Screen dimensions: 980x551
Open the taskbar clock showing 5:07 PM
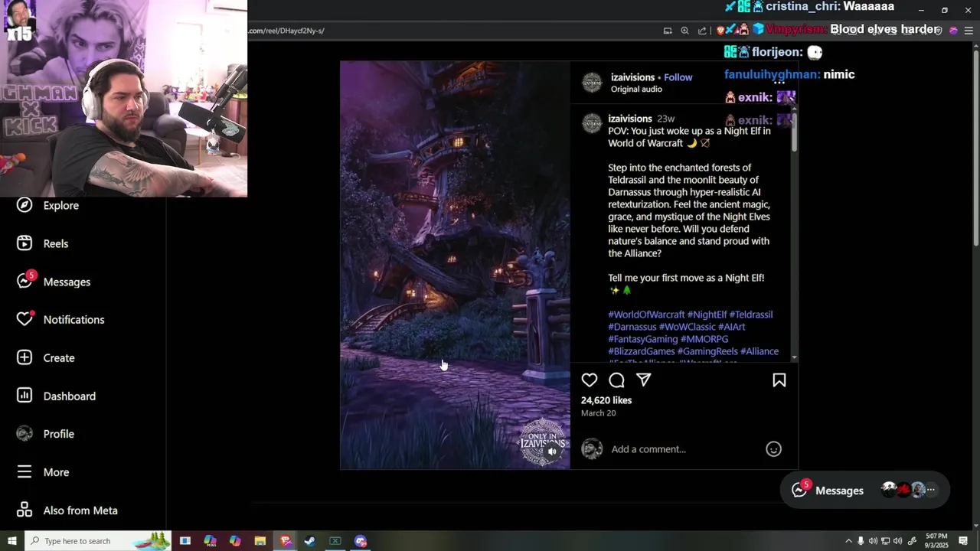(936, 541)
